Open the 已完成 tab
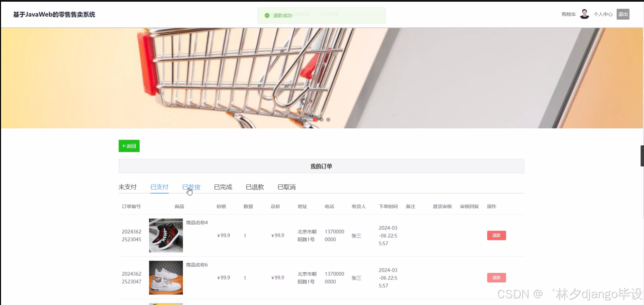 click(223, 187)
